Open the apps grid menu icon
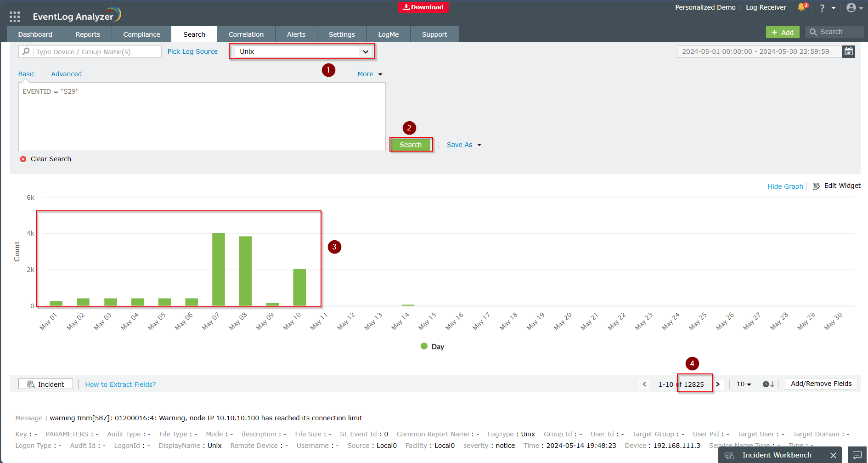 pos(15,17)
